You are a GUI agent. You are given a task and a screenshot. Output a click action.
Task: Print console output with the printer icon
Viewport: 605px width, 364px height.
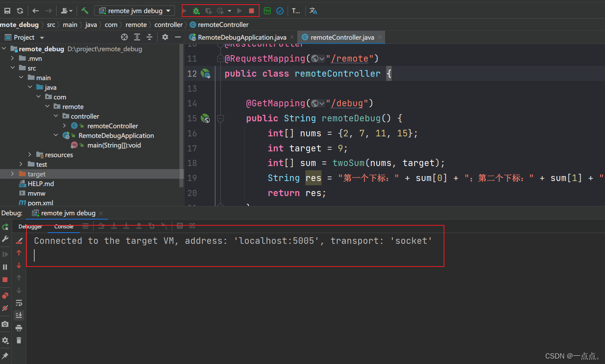19,328
